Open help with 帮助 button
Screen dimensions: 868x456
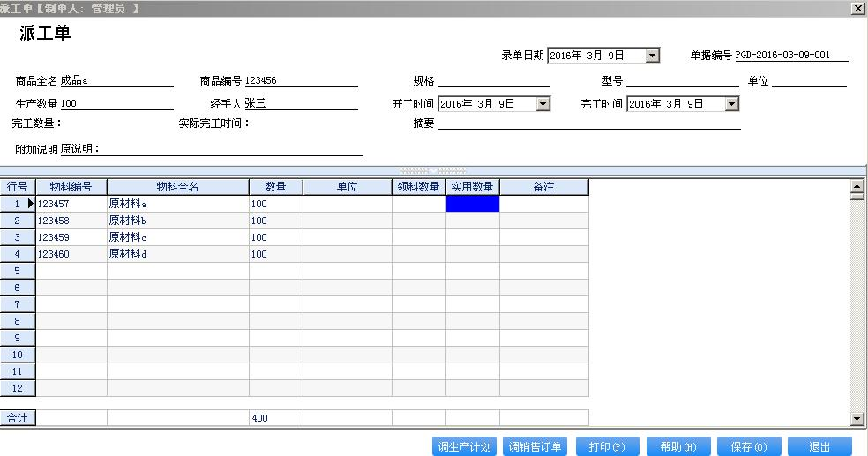pyautogui.click(x=677, y=446)
